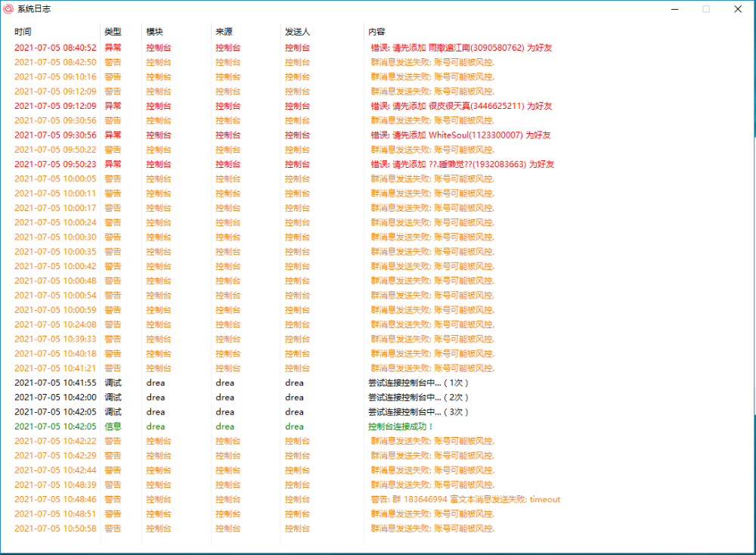
Task: Click the 模块 column header
Action: [155, 32]
